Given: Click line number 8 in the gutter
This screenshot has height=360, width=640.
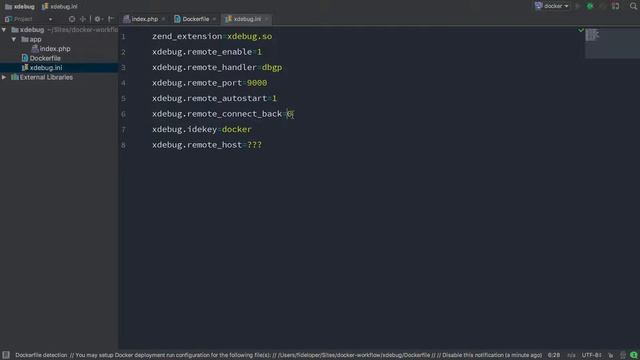Looking at the screenshot, I should (123, 145).
